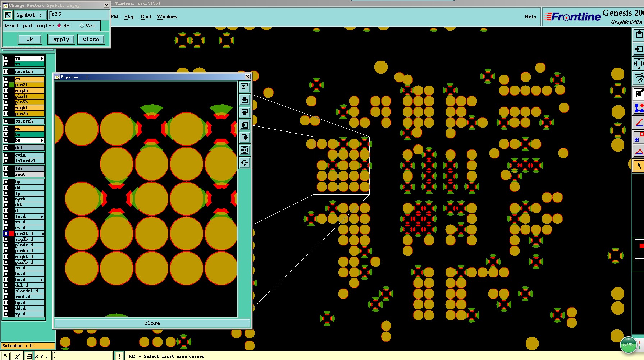Close the Popview - 1 window
This screenshot has width=644, height=360.
[247, 77]
